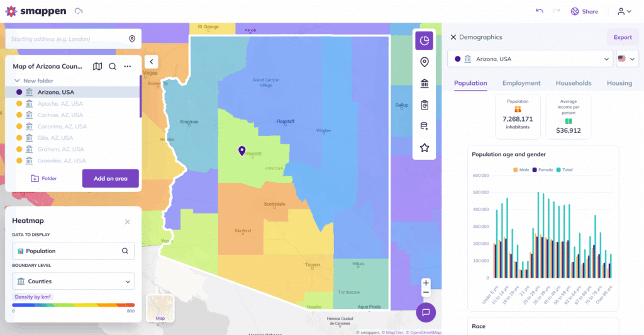
Task: Toggle Total series in chart legend
Action: [564, 169]
